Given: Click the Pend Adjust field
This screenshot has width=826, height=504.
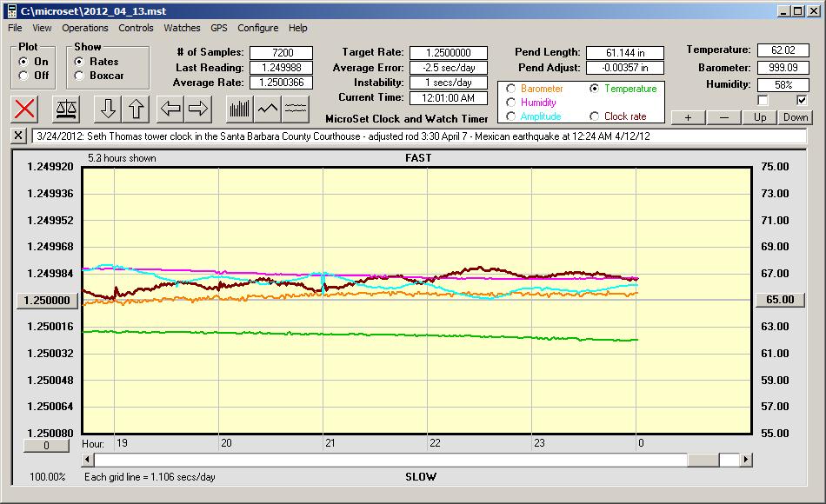Looking at the screenshot, I should (x=625, y=68).
